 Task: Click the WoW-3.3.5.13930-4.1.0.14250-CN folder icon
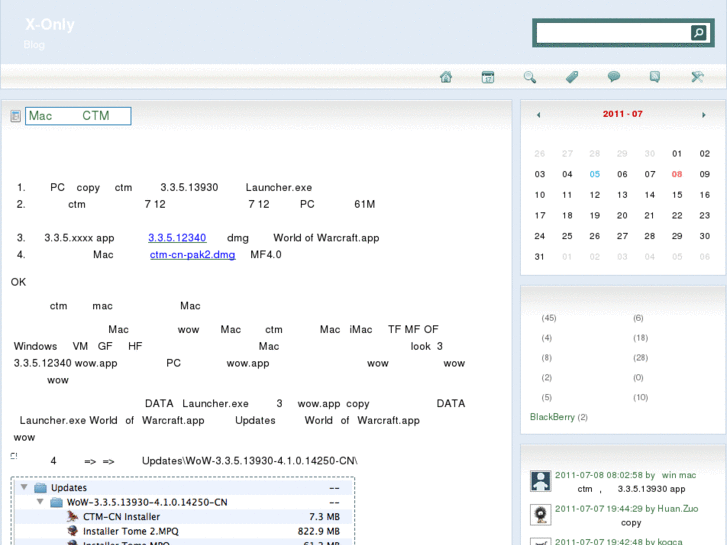pyautogui.click(x=57, y=502)
